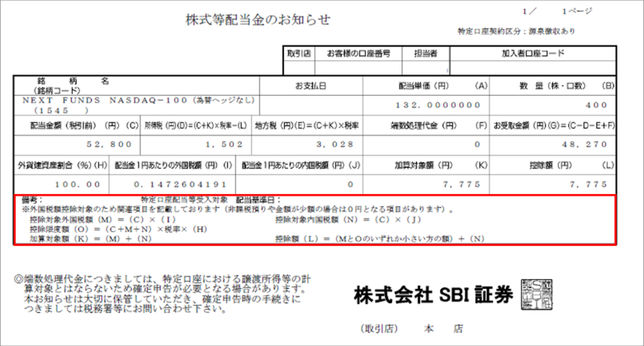Click the 数量(株・口数)(B) header
This screenshot has height=346, width=644.
553,86
